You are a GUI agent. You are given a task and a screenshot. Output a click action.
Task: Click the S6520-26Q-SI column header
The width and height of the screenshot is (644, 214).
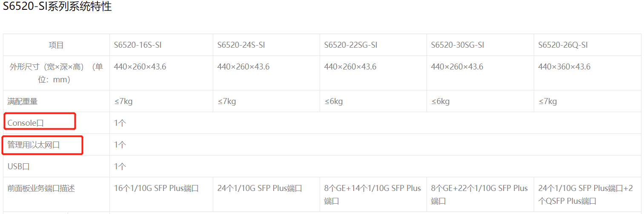coord(563,45)
